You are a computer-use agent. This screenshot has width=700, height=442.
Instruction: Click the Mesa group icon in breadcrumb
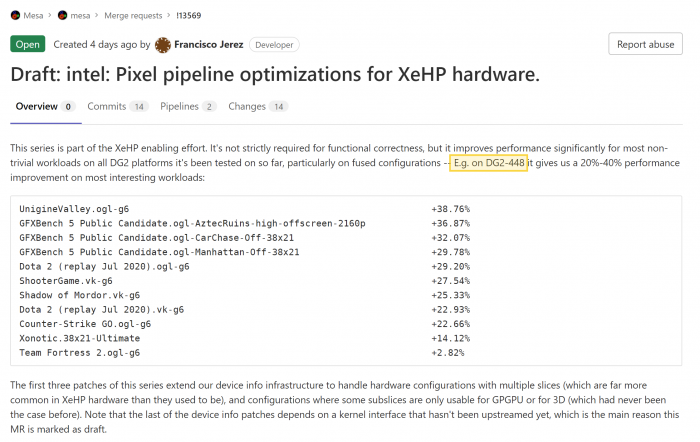pyautogui.click(x=16, y=16)
